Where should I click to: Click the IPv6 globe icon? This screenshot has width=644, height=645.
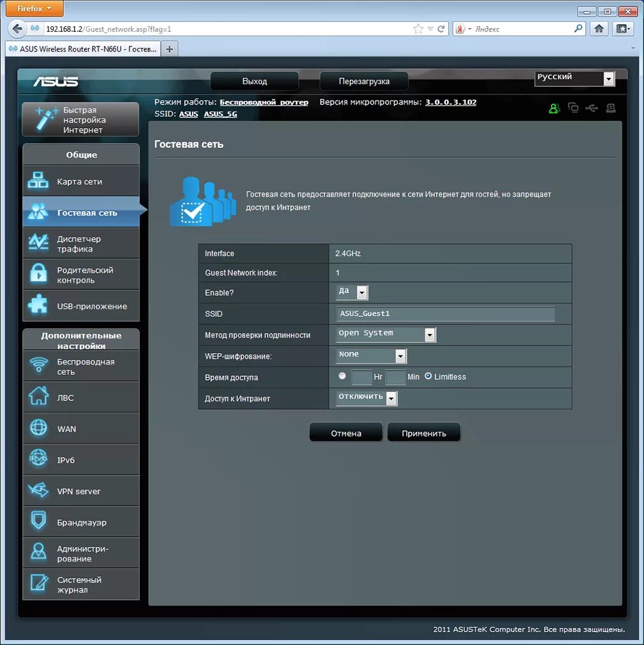coord(39,459)
